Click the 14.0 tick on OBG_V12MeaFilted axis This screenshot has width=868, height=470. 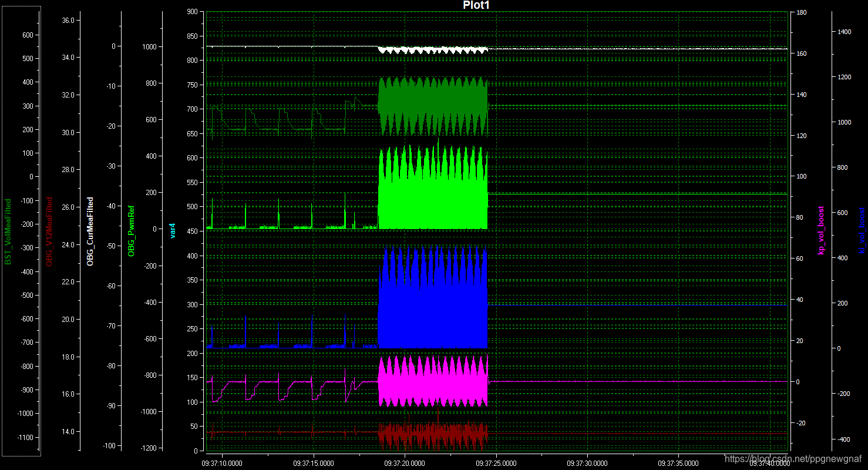pos(68,432)
